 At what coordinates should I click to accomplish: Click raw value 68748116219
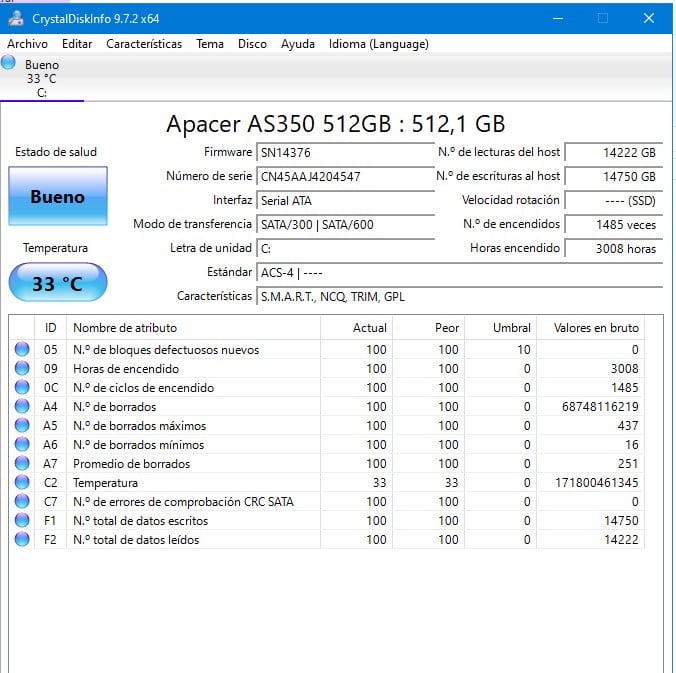(600, 407)
